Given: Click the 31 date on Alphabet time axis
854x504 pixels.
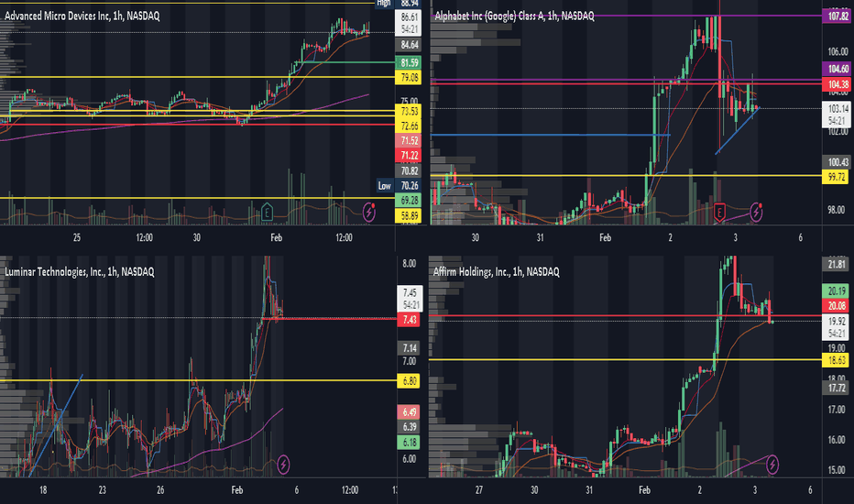Looking at the screenshot, I should point(540,237).
